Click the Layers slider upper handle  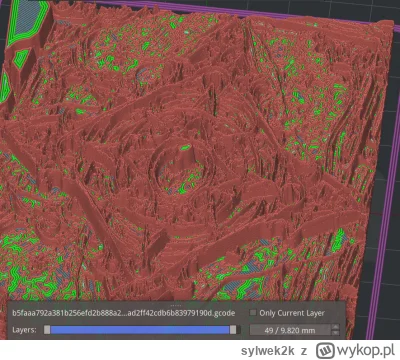(x=233, y=330)
